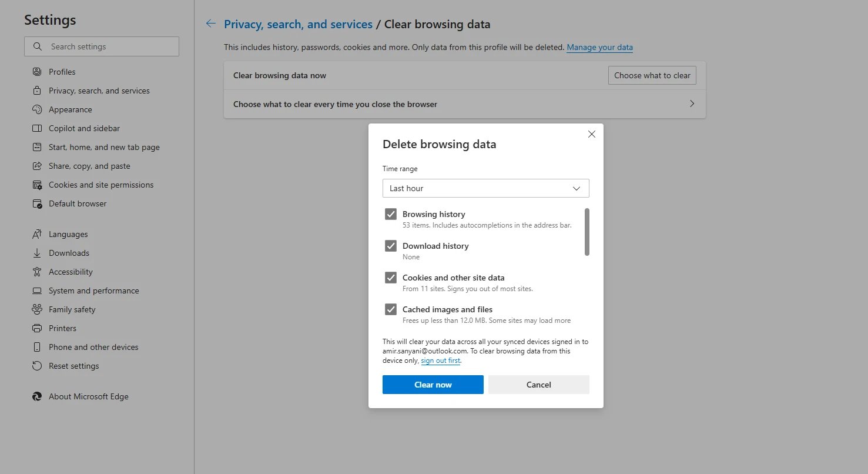Click the Appearance palette icon
The height and width of the screenshot is (474, 868).
[x=37, y=109]
